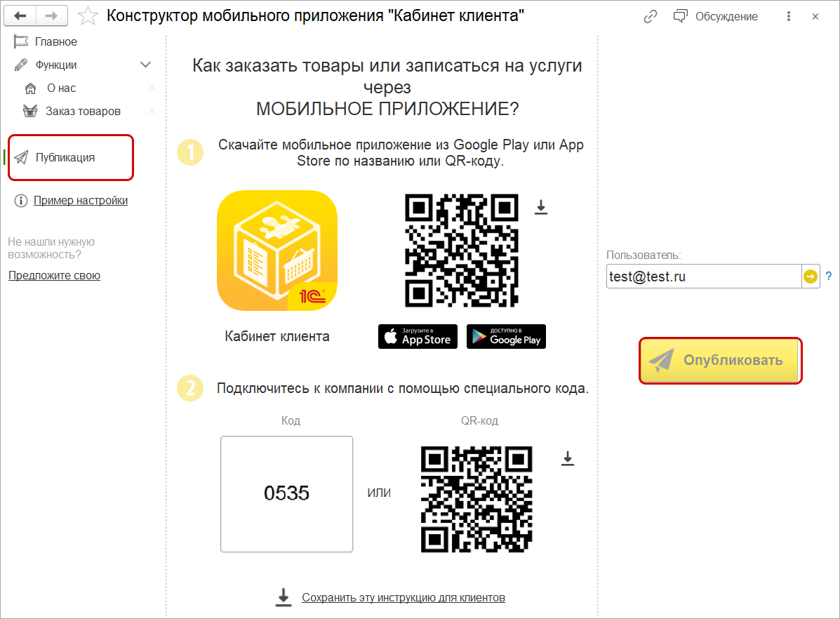
Task: Click the Предложите свою link
Action: (x=54, y=276)
